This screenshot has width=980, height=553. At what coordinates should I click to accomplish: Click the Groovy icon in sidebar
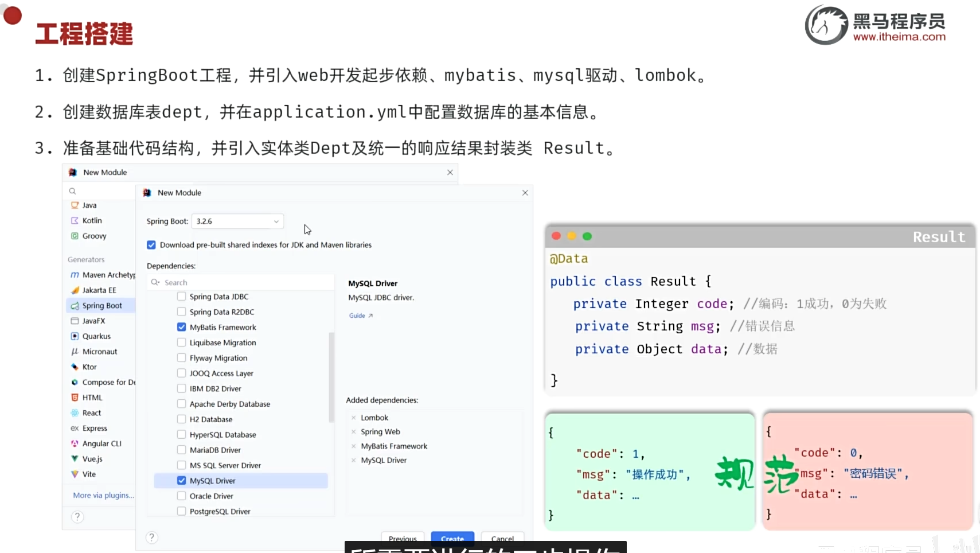tap(75, 236)
